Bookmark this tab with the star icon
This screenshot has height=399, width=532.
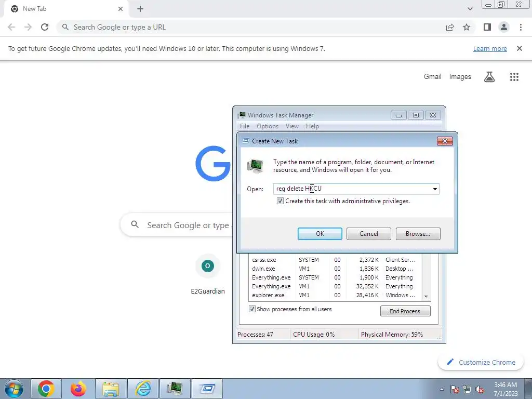467,27
